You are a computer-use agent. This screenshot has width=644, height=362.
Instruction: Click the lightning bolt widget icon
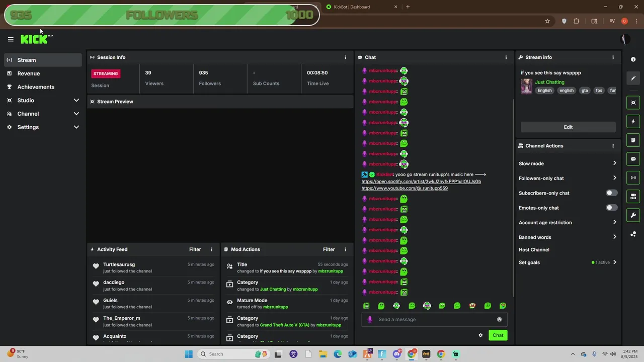pos(633,121)
